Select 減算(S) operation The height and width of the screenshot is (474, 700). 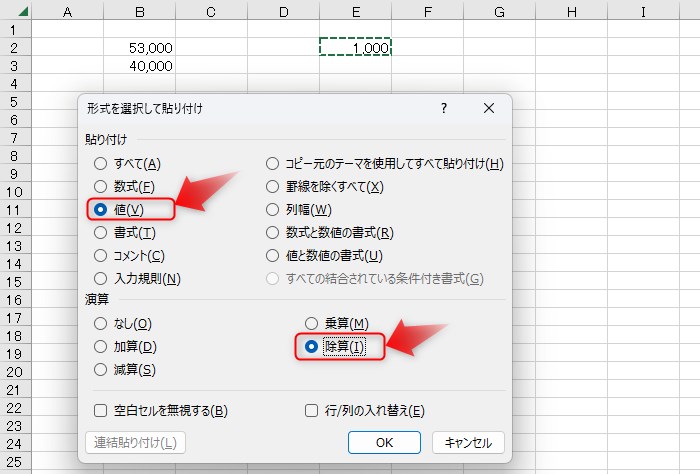125,370
